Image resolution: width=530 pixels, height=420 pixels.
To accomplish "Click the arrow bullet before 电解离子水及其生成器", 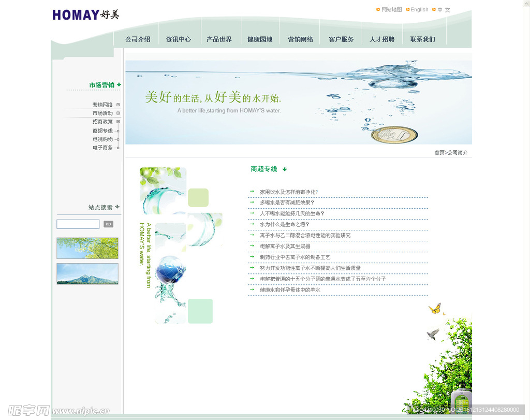I will click(252, 246).
